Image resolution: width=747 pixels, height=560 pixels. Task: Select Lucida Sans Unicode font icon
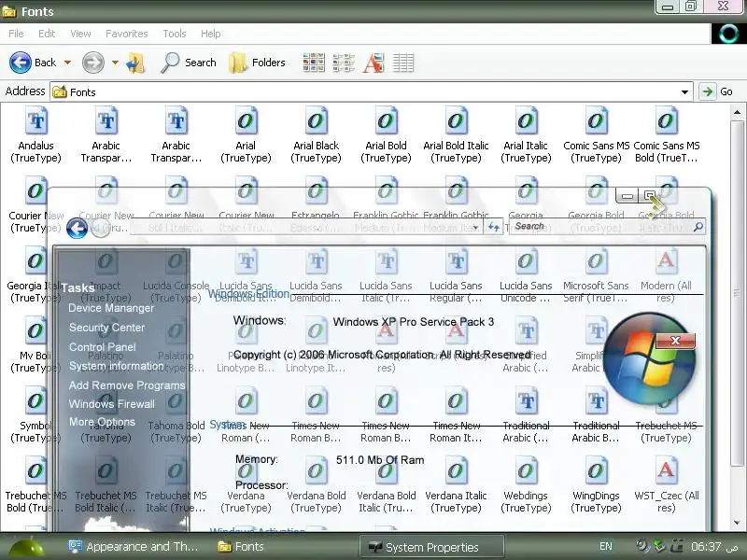[x=526, y=261]
